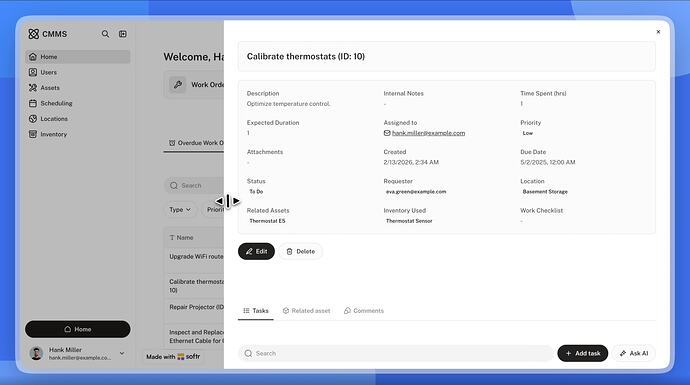Expand the Hank Miller account menu chevron
The image size is (690, 385).
pos(122,353)
